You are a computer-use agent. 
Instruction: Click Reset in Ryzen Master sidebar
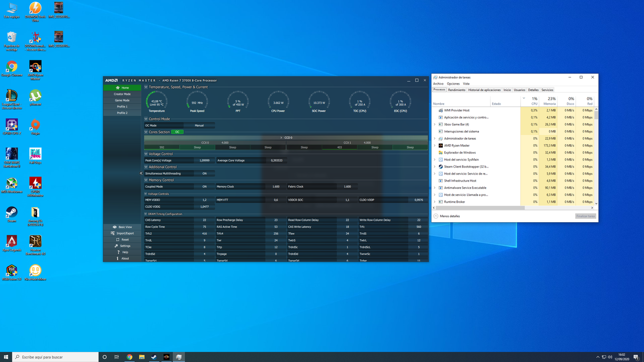[122, 240]
